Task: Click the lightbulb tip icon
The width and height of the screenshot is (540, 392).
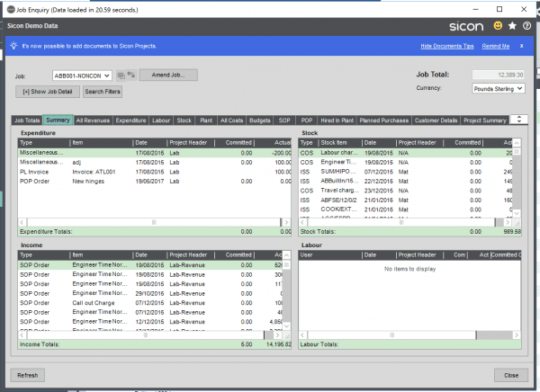Action: [x=13, y=46]
